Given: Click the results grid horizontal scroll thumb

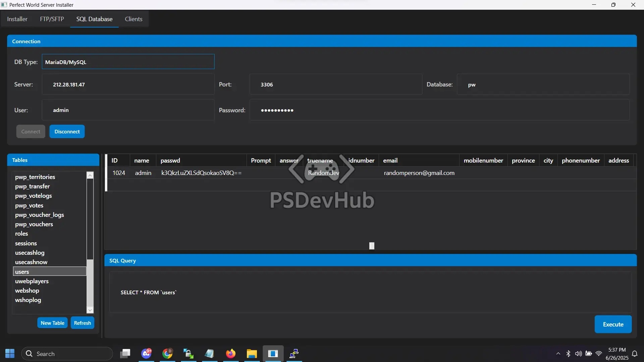Looking at the screenshot, I should (372, 246).
